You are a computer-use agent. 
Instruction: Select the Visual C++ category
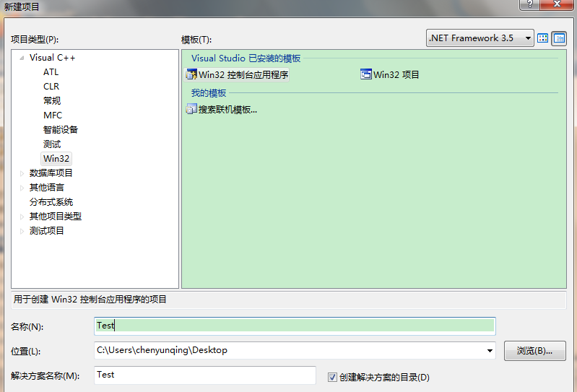52,58
